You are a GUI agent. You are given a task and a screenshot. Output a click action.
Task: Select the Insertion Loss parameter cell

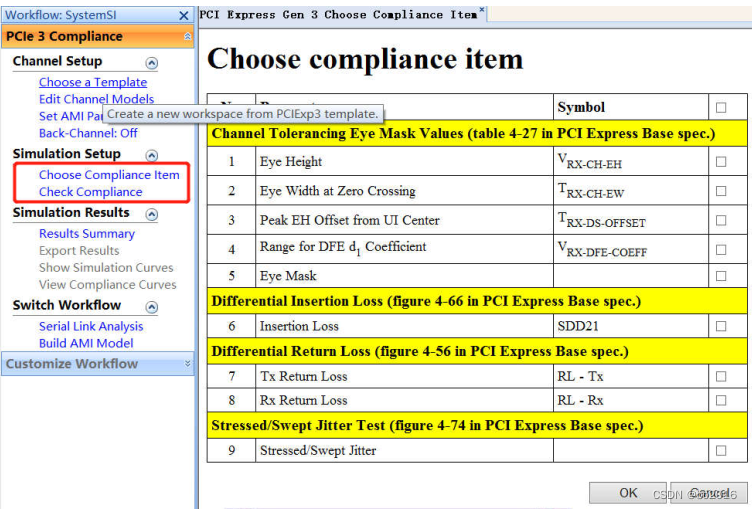(404, 326)
